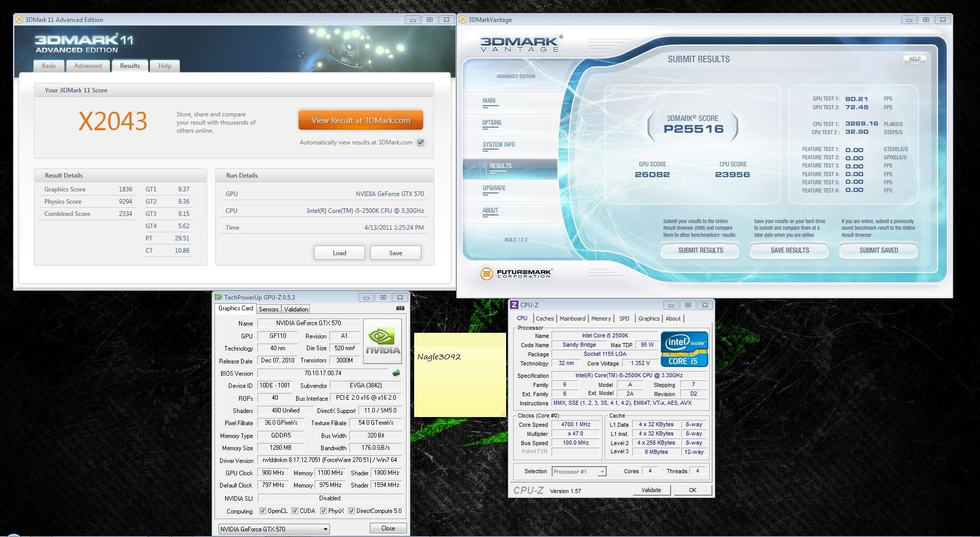Open the Validation tab in GPU-Z
This screenshot has height=537, width=980.
296,309
